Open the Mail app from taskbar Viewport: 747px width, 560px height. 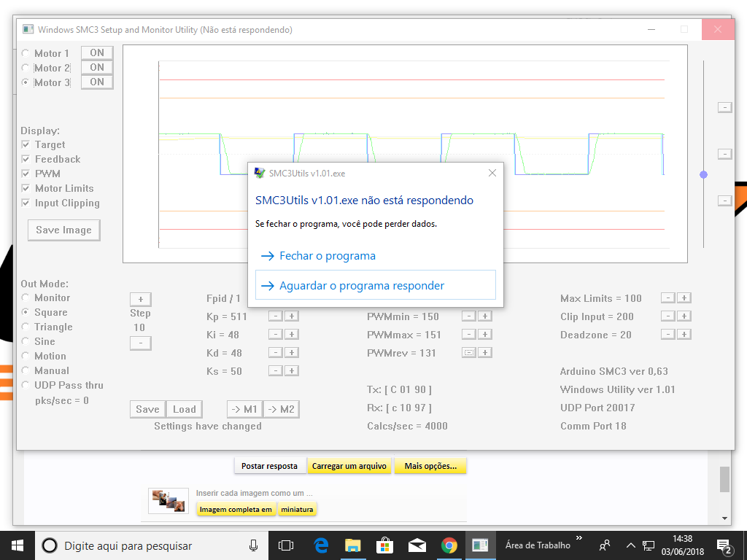[x=417, y=545]
